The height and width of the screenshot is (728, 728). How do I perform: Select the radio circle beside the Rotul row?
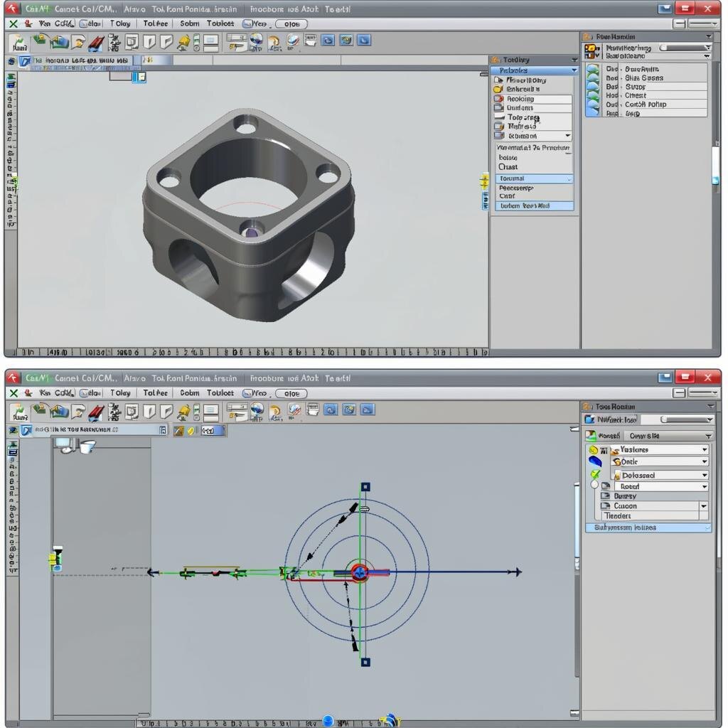tap(594, 485)
